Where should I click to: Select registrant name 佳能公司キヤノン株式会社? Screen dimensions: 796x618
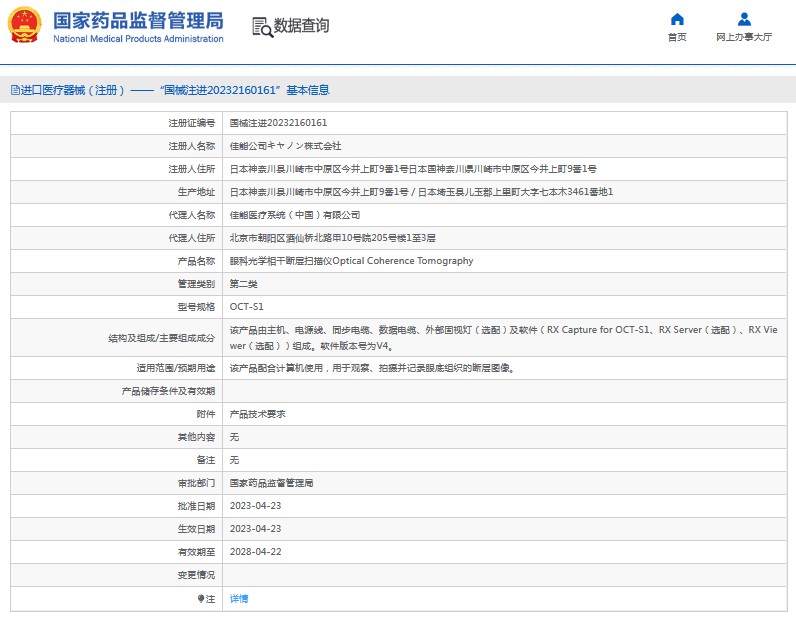pyautogui.click(x=285, y=146)
